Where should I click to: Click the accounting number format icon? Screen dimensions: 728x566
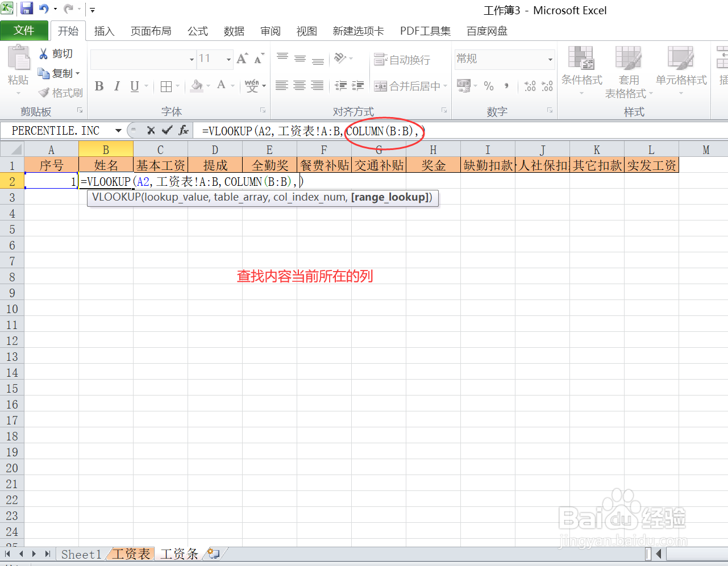click(x=464, y=86)
